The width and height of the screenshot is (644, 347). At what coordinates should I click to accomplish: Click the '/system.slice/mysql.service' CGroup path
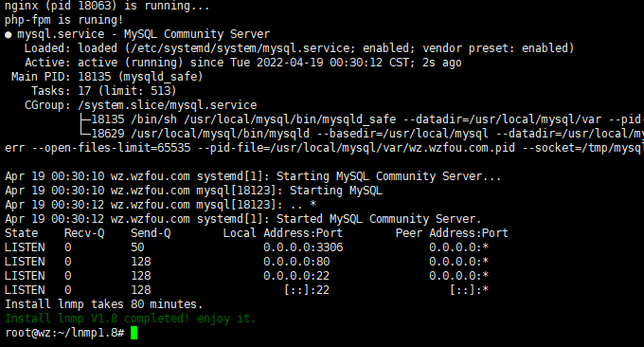(x=168, y=105)
